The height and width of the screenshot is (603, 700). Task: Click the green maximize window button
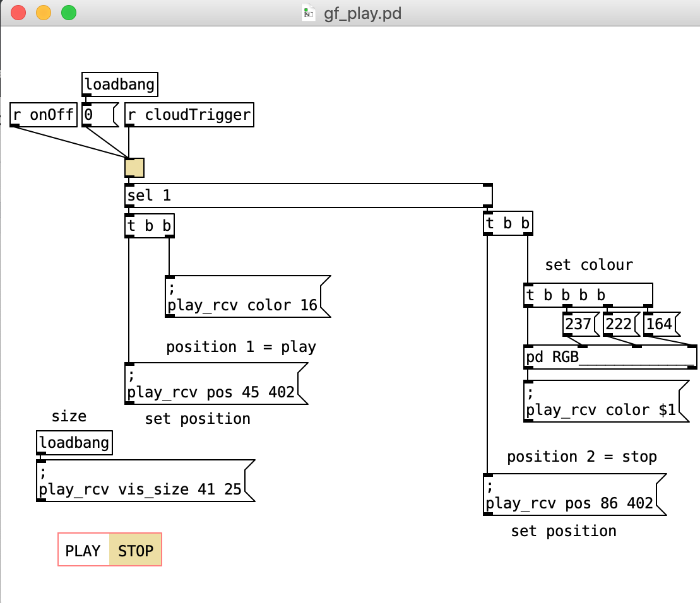coord(68,13)
